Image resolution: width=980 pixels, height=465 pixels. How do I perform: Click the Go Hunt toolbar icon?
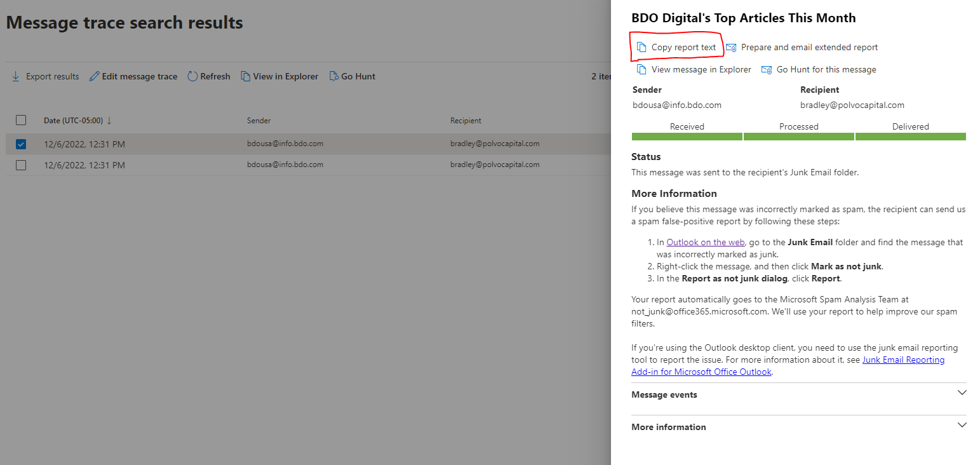point(334,76)
